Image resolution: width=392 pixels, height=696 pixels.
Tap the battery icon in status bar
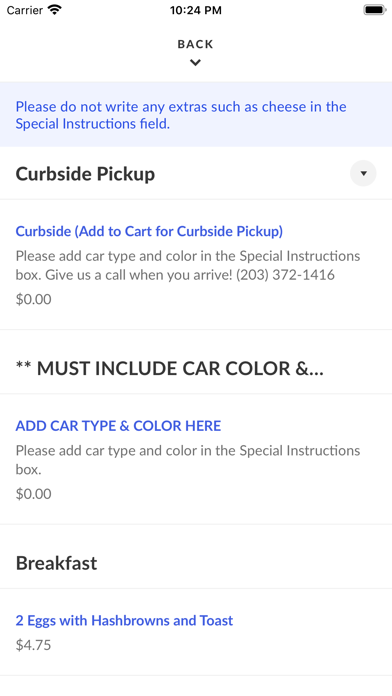pyautogui.click(x=375, y=10)
